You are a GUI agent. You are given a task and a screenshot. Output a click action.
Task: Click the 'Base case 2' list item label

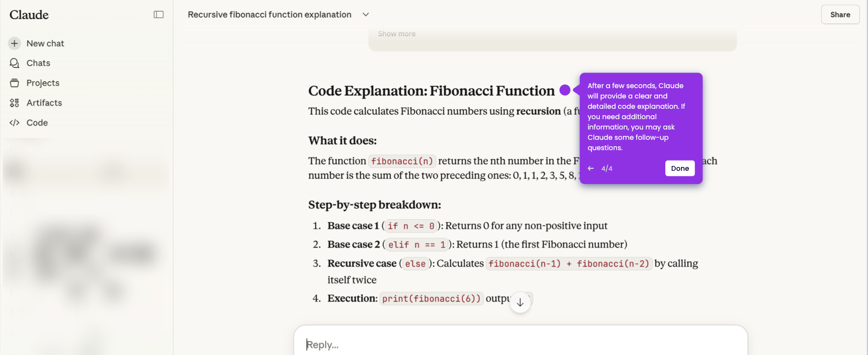(354, 244)
